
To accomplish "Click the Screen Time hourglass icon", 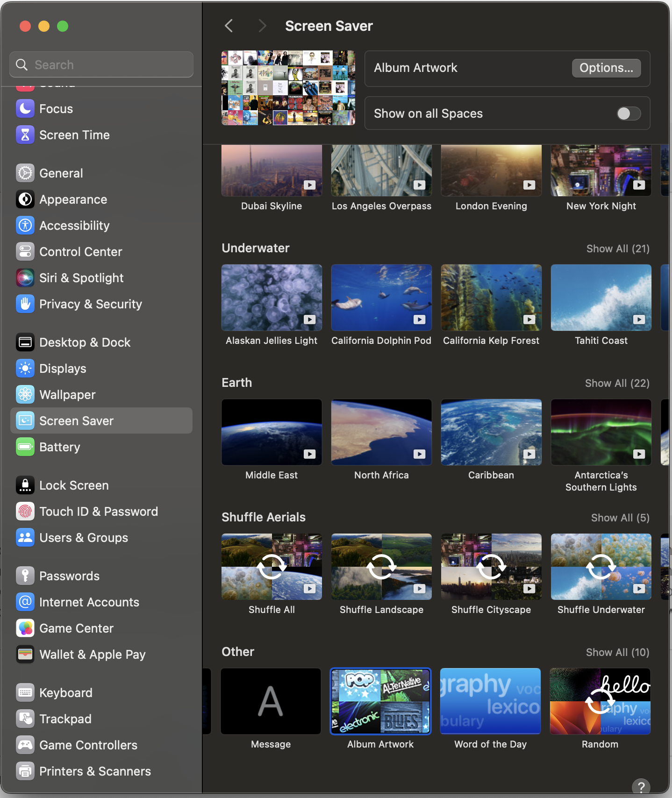I will coord(25,135).
